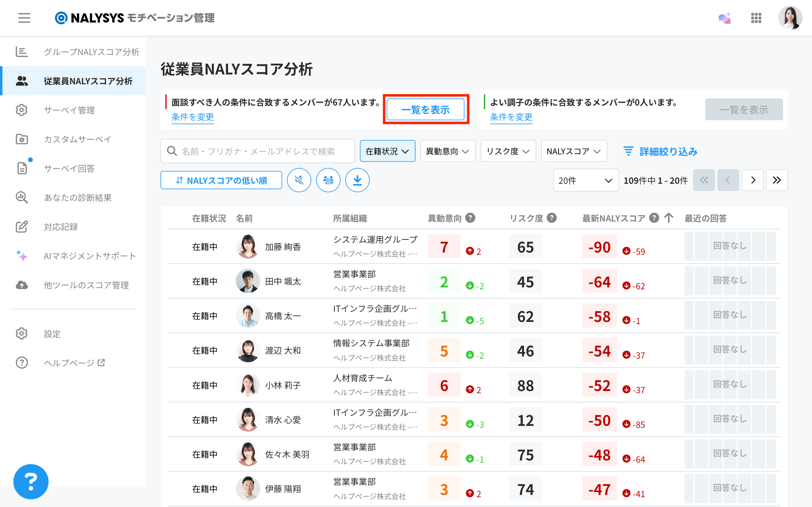
Task: Toggle NALYスコアの低い順 sort order
Action: tap(221, 180)
